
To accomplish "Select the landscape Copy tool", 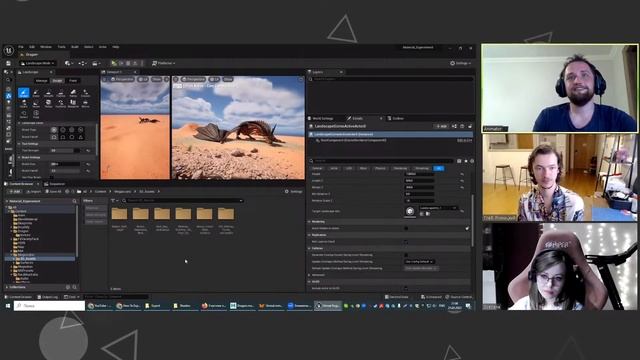I will point(36,114).
